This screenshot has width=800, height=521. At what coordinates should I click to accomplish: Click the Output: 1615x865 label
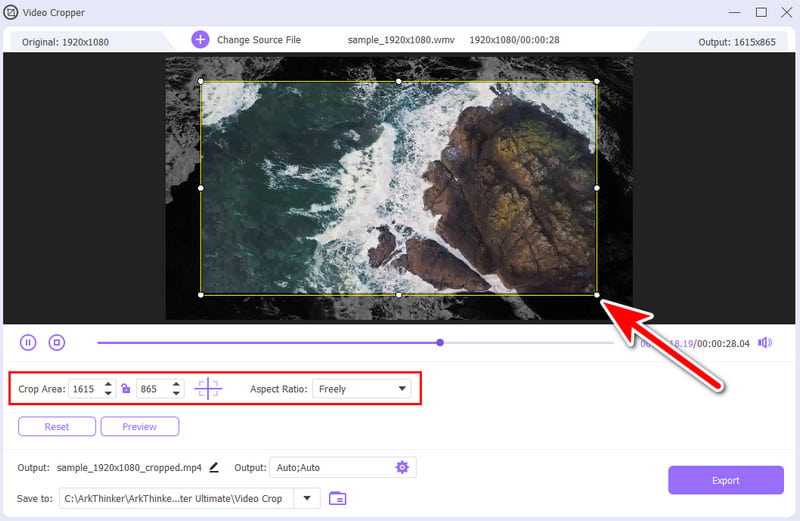coord(737,42)
